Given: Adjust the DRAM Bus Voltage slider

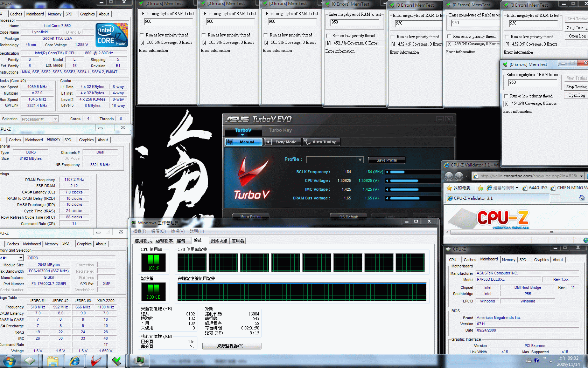Looking at the screenshot, I should click(413, 198).
